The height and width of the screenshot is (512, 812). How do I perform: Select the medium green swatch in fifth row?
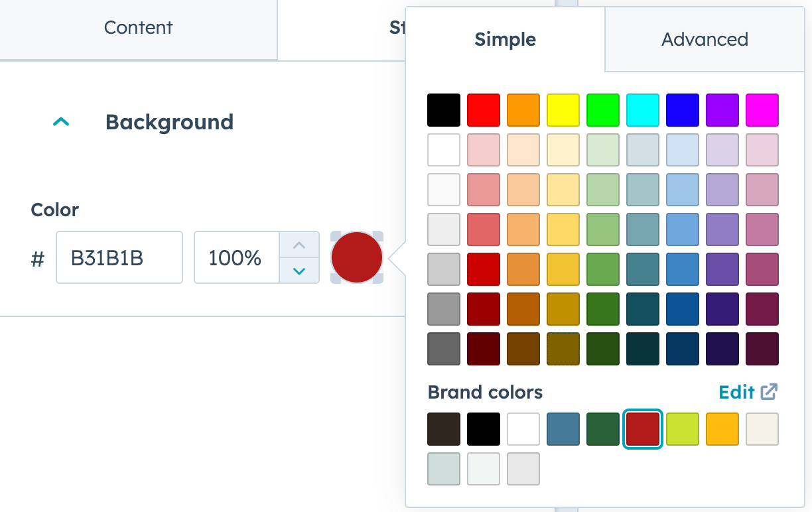(603, 269)
